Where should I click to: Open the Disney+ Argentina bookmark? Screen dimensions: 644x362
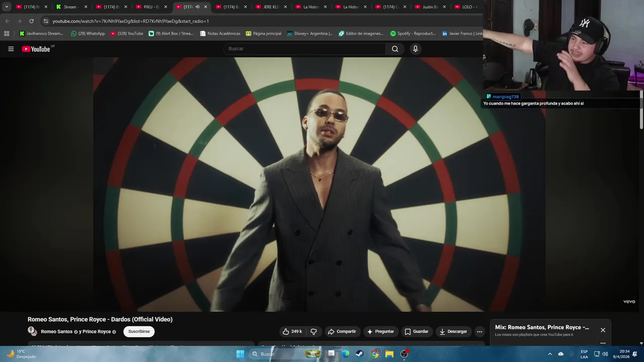pyautogui.click(x=310, y=34)
